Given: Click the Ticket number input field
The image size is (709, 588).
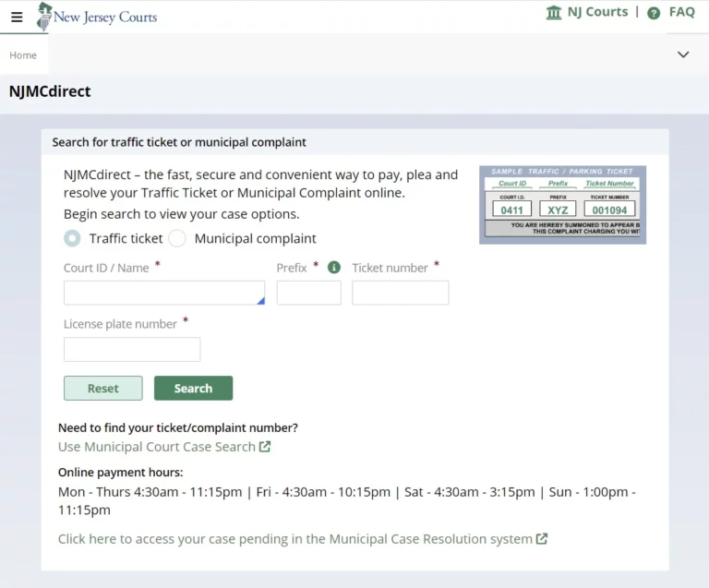Looking at the screenshot, I should (401, 293).
